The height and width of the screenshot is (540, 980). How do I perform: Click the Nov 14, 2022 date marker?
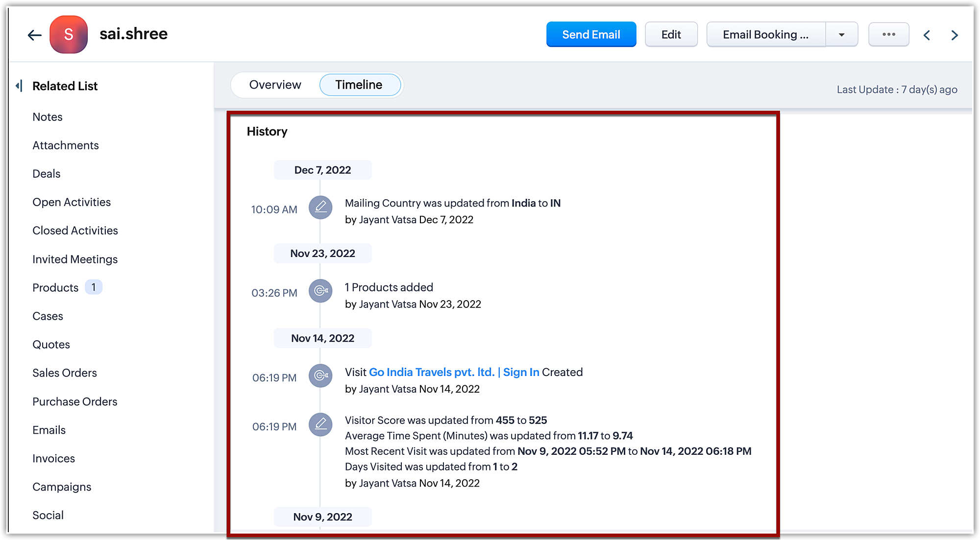pyautogui.click(x=322, y=338)
